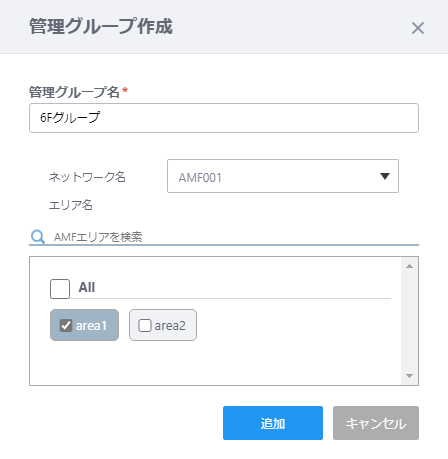Click the gray キャンセル button
448x459 pixels.
click(x=376, y=423)
